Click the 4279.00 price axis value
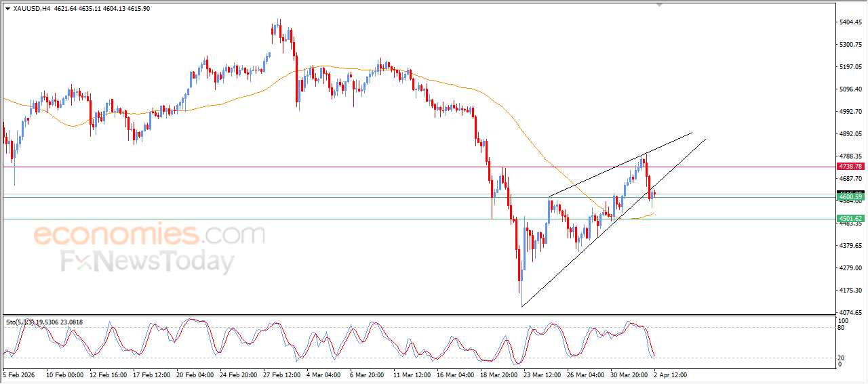 point(850,268)
